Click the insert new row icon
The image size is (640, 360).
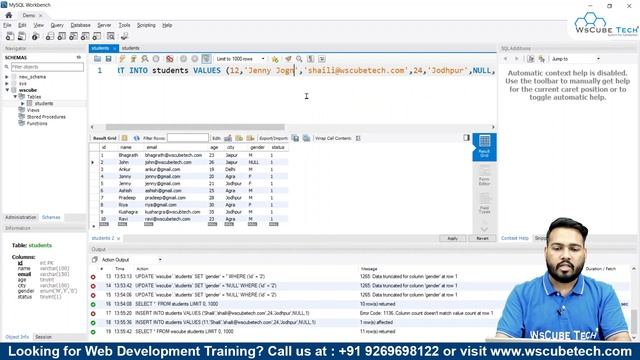pos(239,138)
